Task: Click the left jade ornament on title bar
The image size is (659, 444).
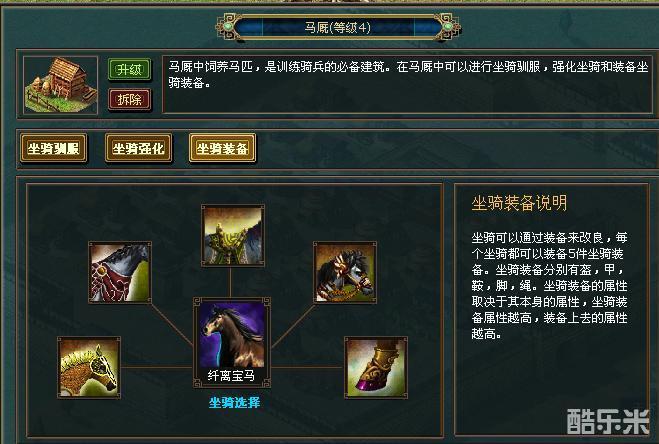Action: pos(227,27)
